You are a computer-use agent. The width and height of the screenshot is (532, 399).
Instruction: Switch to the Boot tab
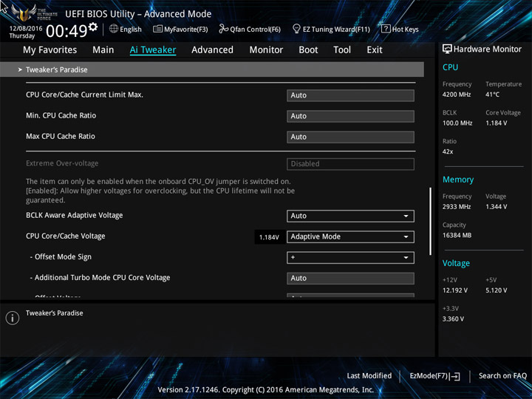[308, 50]
